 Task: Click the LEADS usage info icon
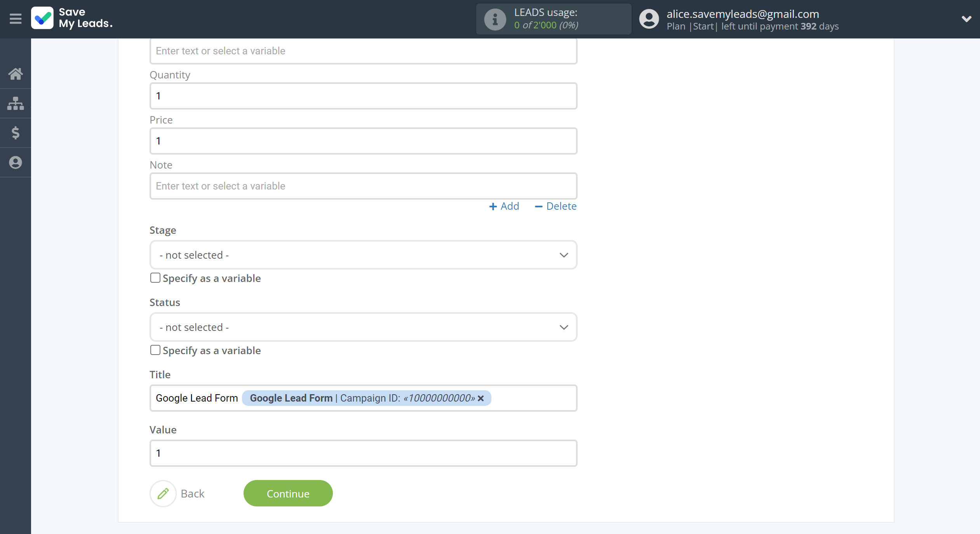495,19
